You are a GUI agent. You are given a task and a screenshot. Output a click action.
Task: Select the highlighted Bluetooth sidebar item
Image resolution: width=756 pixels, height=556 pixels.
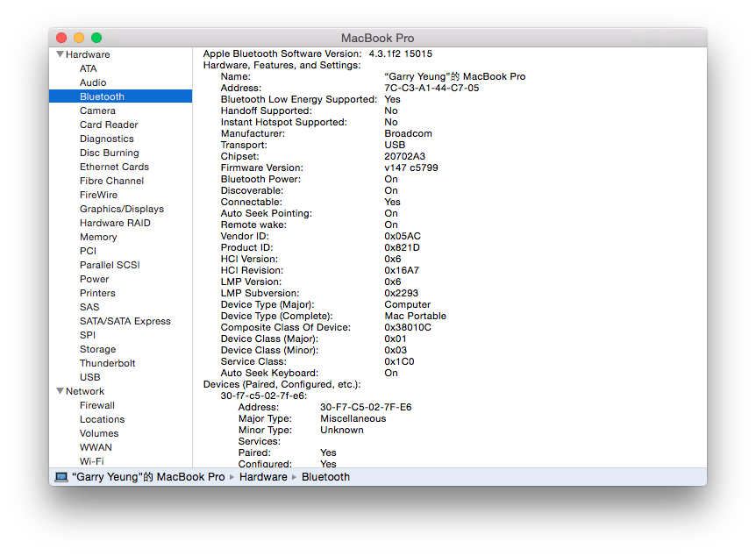point(120,96)
